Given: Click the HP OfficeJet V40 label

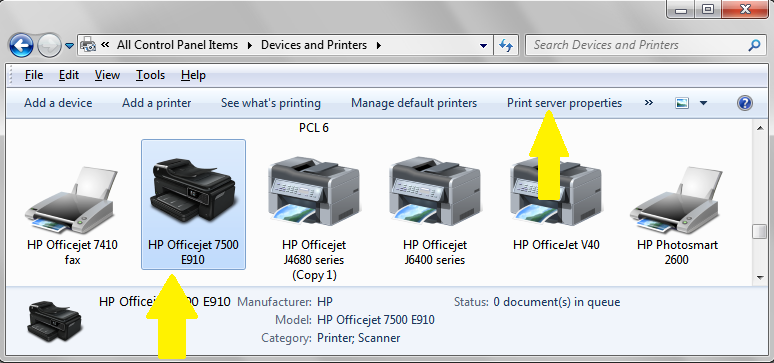Looking at the screenshot, I should coord(556,244).
